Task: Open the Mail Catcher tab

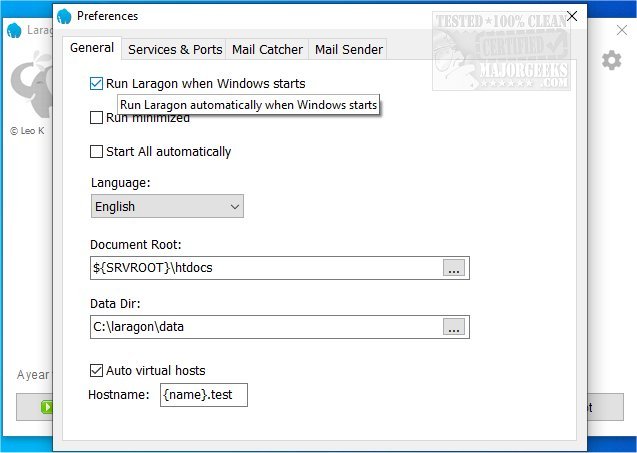Action: (267, 49)
